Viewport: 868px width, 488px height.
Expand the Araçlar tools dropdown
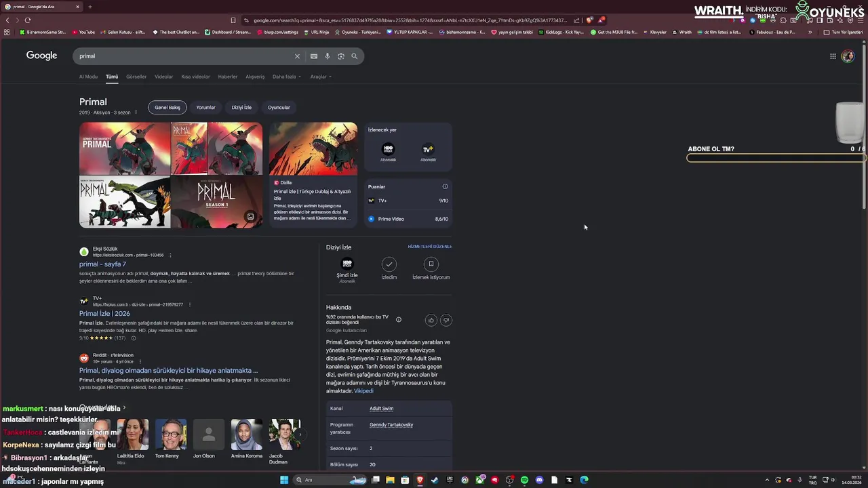[x=321, y=77]
